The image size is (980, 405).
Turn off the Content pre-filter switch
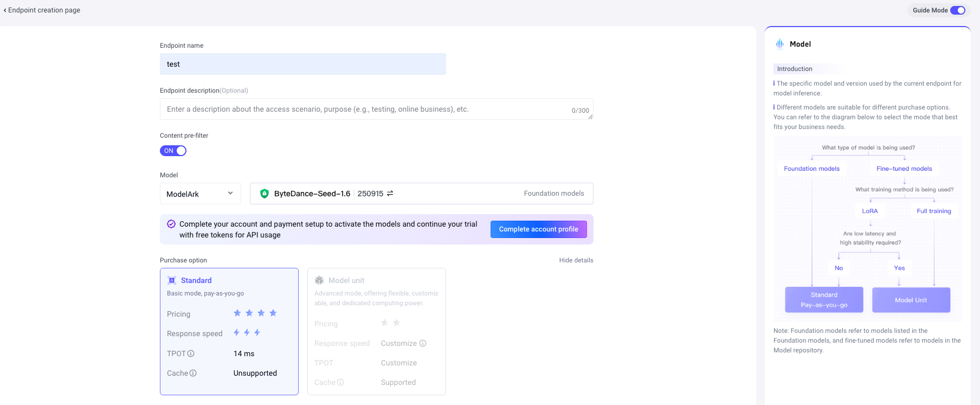(x=173, y=151)
